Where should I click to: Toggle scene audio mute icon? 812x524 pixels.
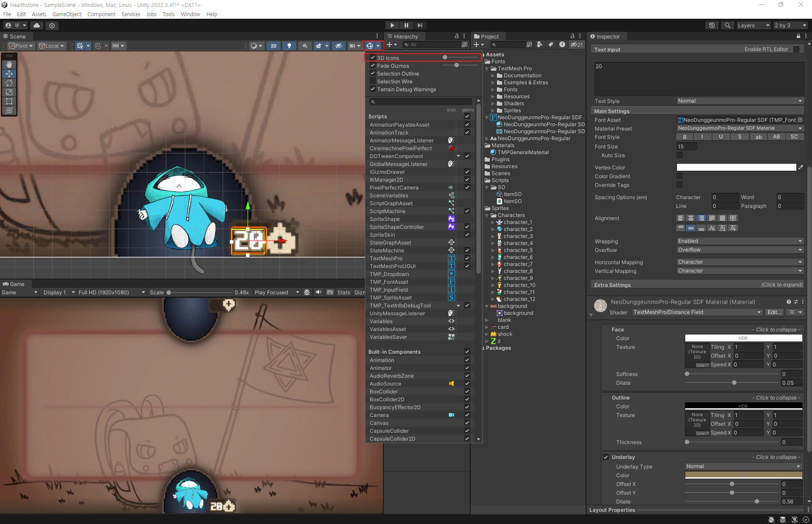point(305,46)
